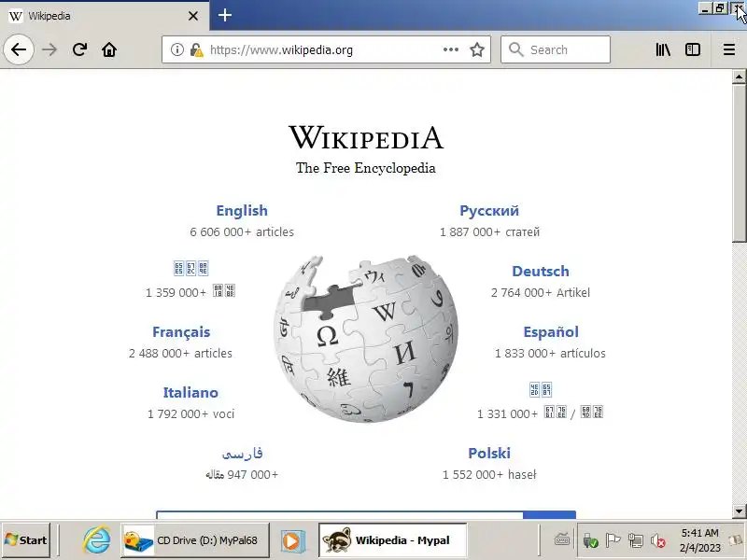Toggle the sidebar panel icon

click(693, 49)
